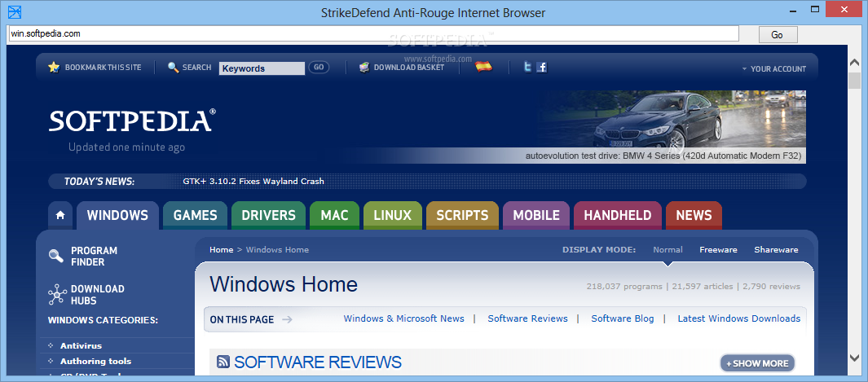Click Bookmark This Site link
868x382 pixels.
click(x=103, y=68)
